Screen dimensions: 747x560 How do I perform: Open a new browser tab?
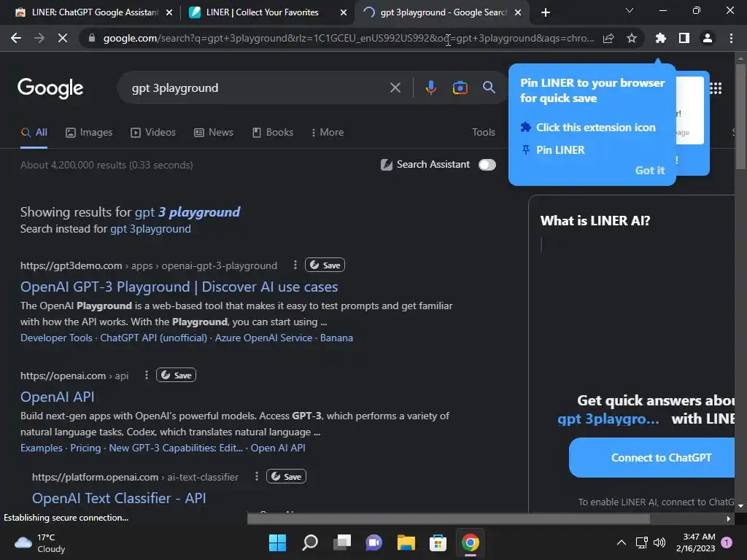pyautogui.click(x=546, y=12)
